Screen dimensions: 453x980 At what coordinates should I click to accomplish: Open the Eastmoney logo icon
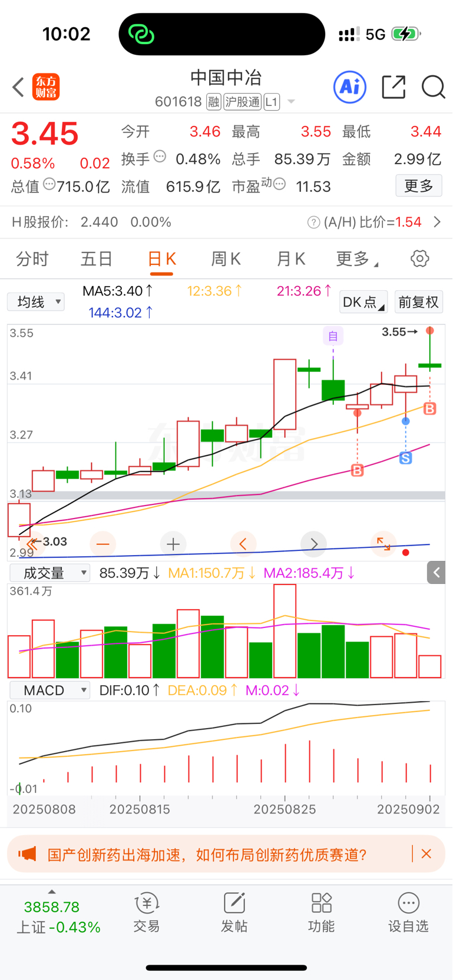coord(46,87)
